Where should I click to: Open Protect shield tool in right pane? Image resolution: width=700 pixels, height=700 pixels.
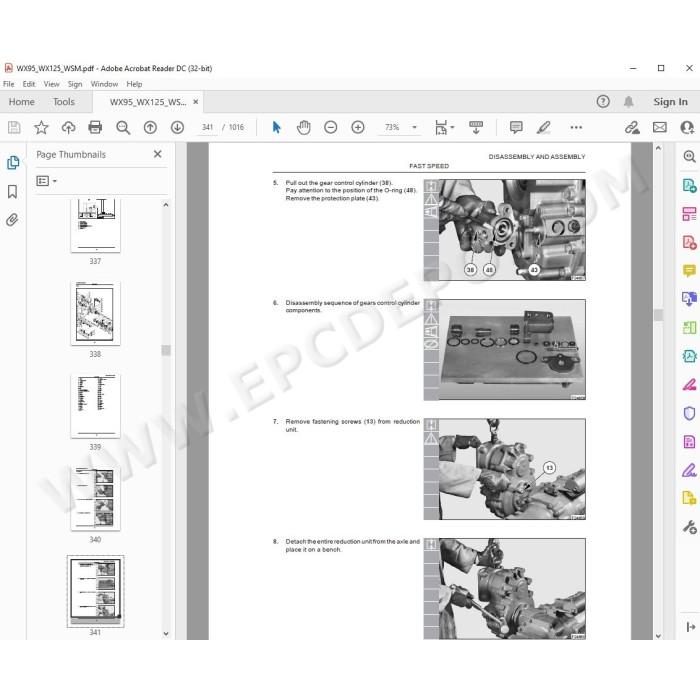pos(689,413)
